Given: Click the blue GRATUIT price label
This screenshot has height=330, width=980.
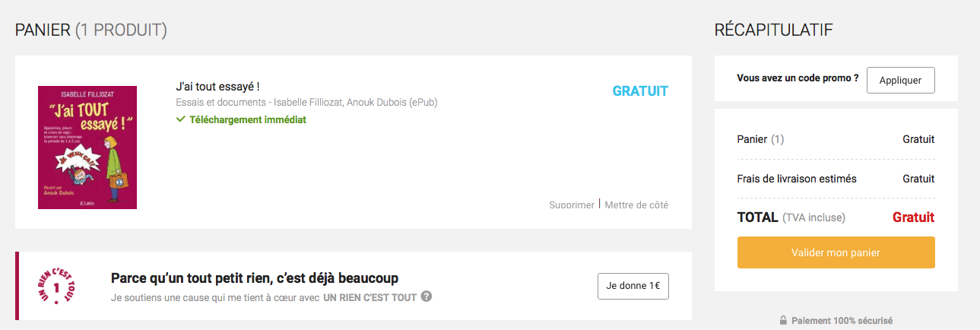Looking at the screenshot, I should pyautogui.click(x=640, y=91).
